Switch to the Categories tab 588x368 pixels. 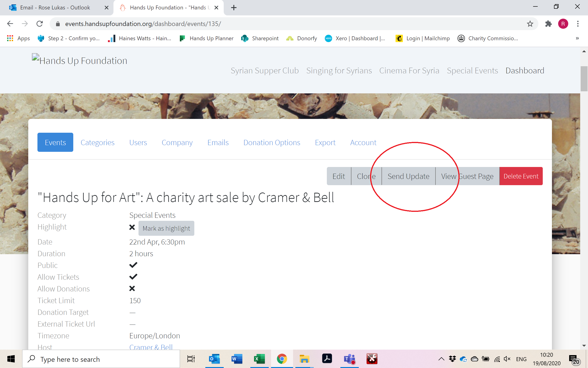point(97,142)
